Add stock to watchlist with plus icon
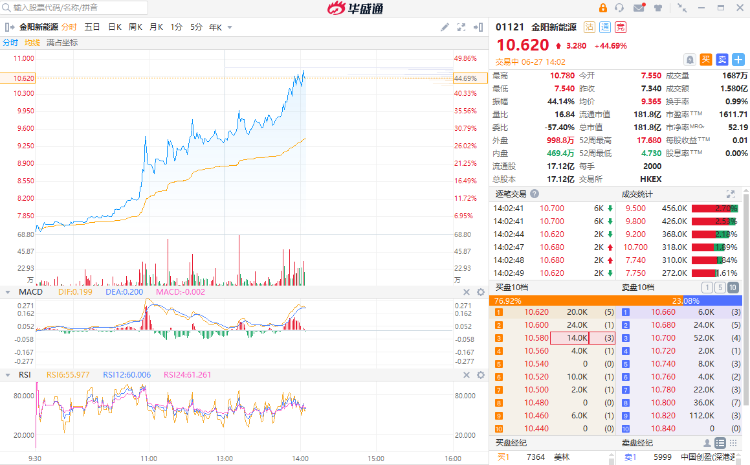Screen dimensions: 750x465 738,60
